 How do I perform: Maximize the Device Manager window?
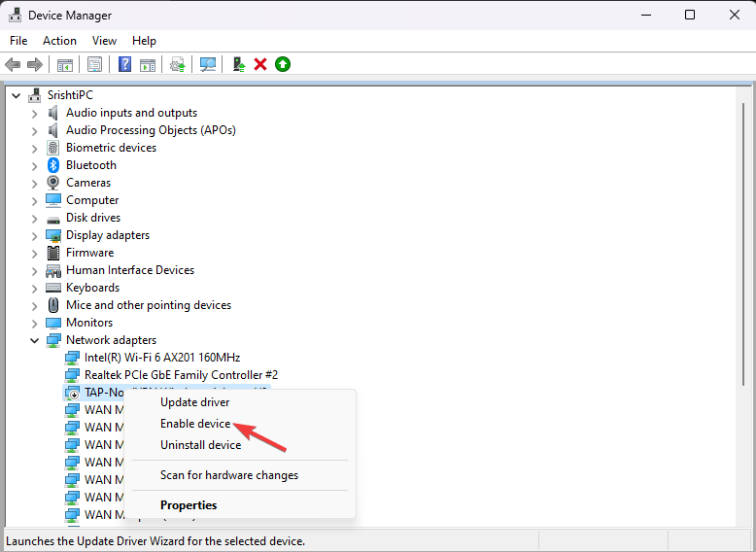click(x=690, y=15)
